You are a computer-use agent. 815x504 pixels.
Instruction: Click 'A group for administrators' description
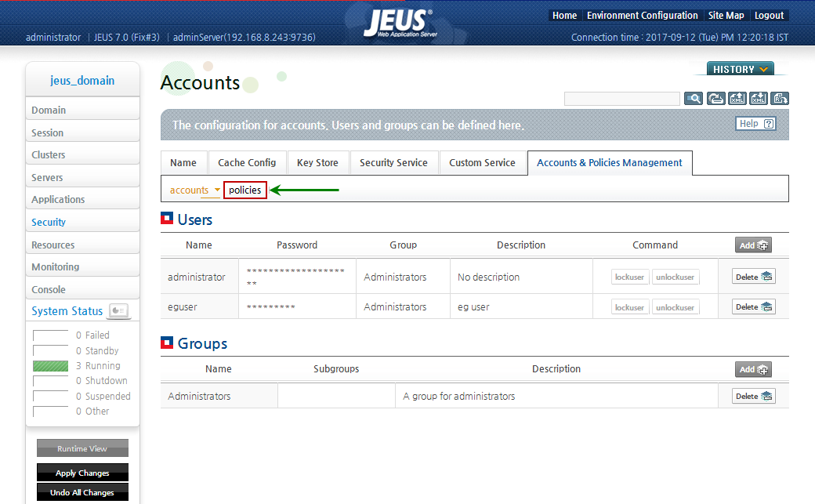pos(459,397)
